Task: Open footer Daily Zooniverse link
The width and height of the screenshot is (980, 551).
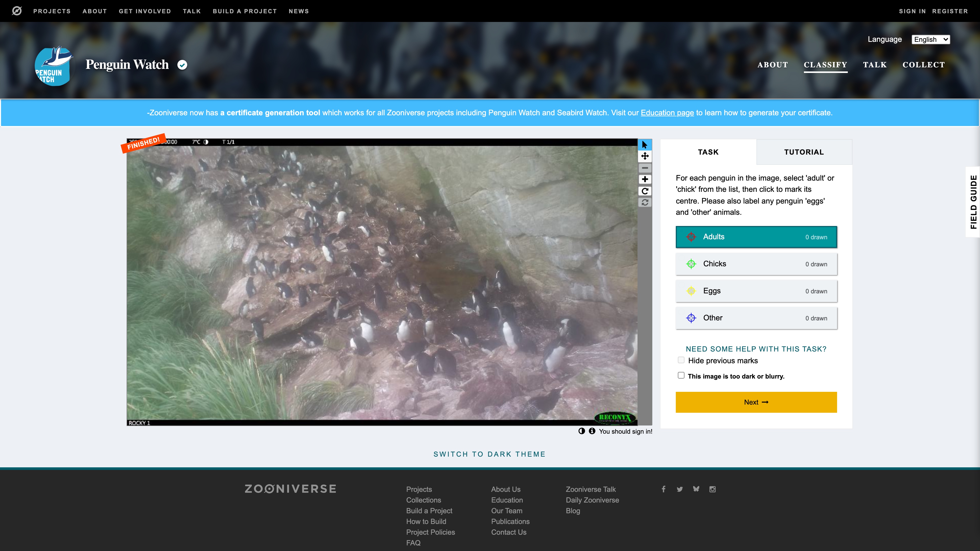Action: pyautogui.click(x=592, y=500)
